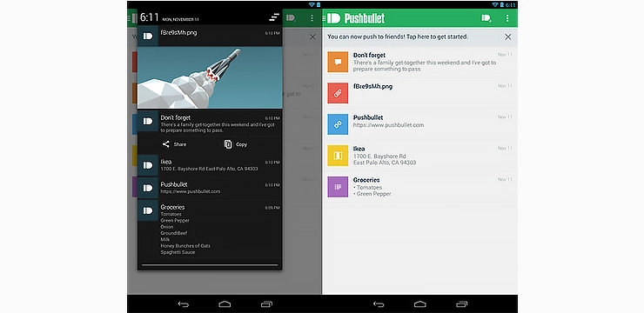Tap Pushbullet icon beside Don't forget notification
This screenshot has width=644, height=313.
[148, 121]
